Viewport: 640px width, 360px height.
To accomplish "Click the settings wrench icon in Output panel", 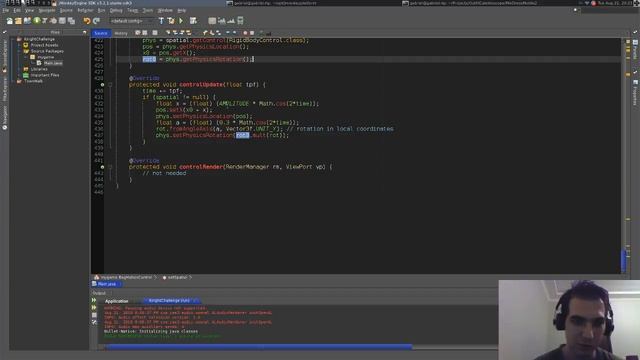I will (x=94, y=322).
